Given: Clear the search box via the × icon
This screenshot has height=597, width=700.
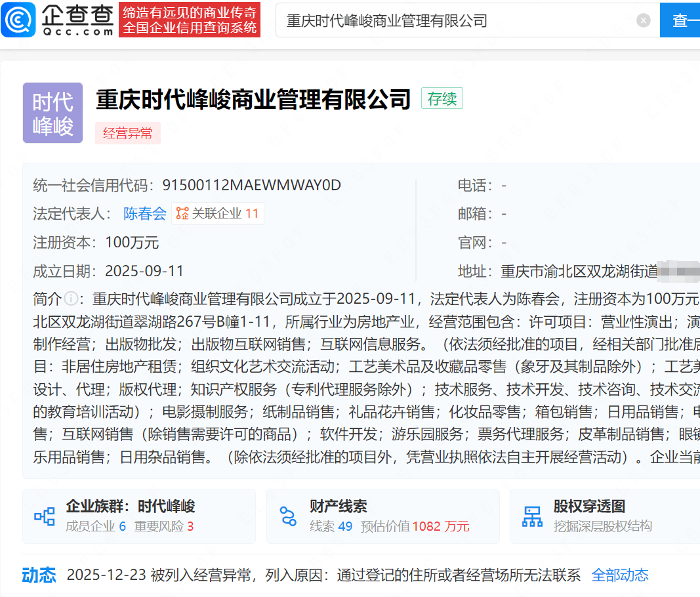Looking at the screenshot, I should click(x=643, y=20).
